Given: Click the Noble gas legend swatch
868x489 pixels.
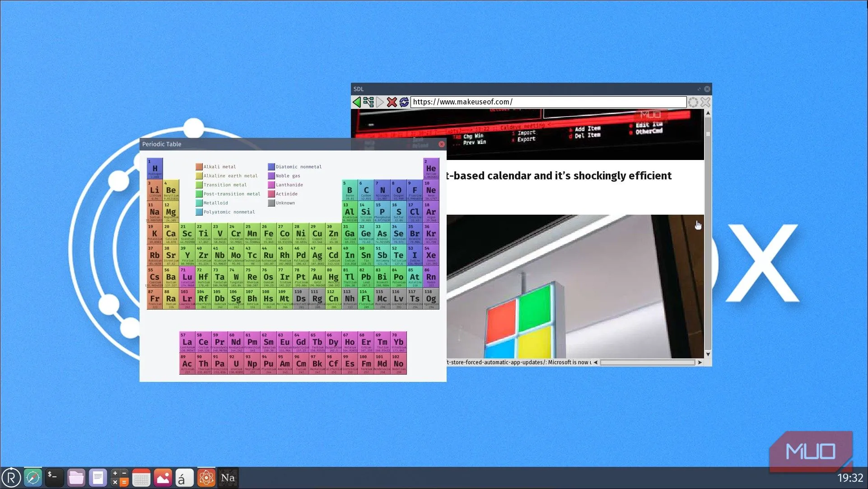Looking at the screenshot, I should (271, 176).
